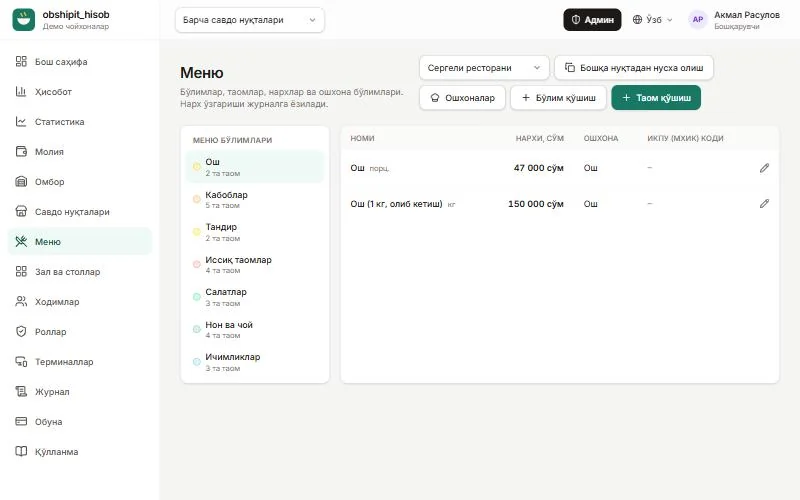Click color dot of Кабоблар section
This screenshot has width=800, height=500.
[196, 199]
